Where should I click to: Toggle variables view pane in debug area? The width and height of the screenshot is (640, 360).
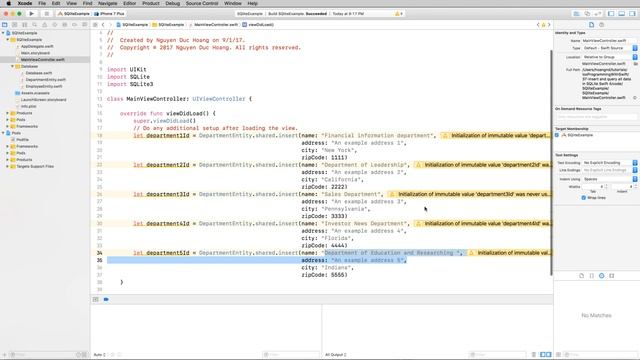pyautogui.click(x=543, y=355)
